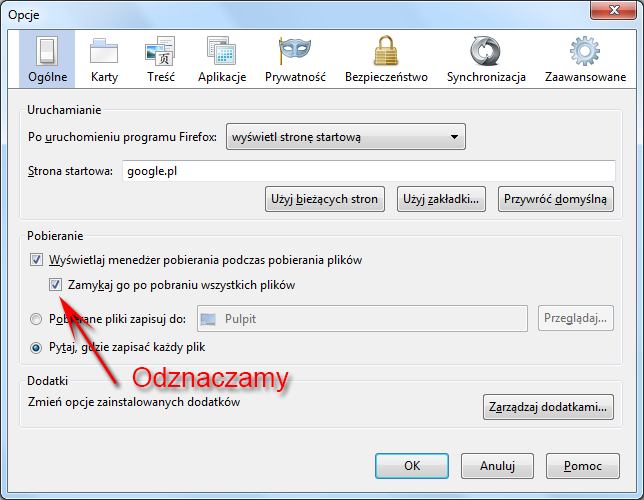
Task: Uncheck Zamykaj go po pobraniu checkbox
Action: [x=56, y=285]
